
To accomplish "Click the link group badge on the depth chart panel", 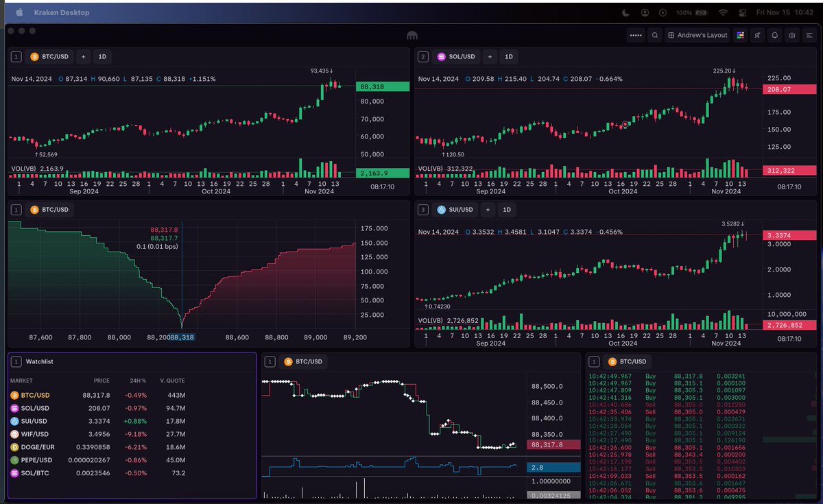I will tap(16, 209).
